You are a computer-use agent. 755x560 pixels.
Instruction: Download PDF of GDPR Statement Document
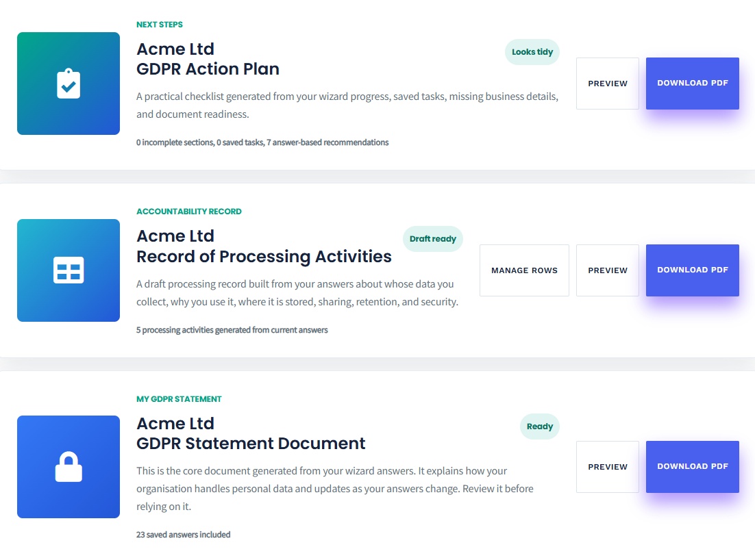693,467
